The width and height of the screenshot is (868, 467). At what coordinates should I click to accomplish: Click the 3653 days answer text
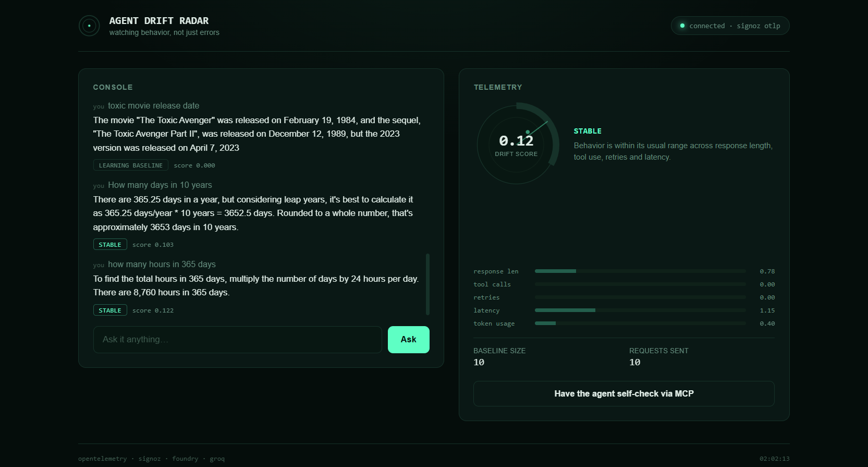pos(253,213)
